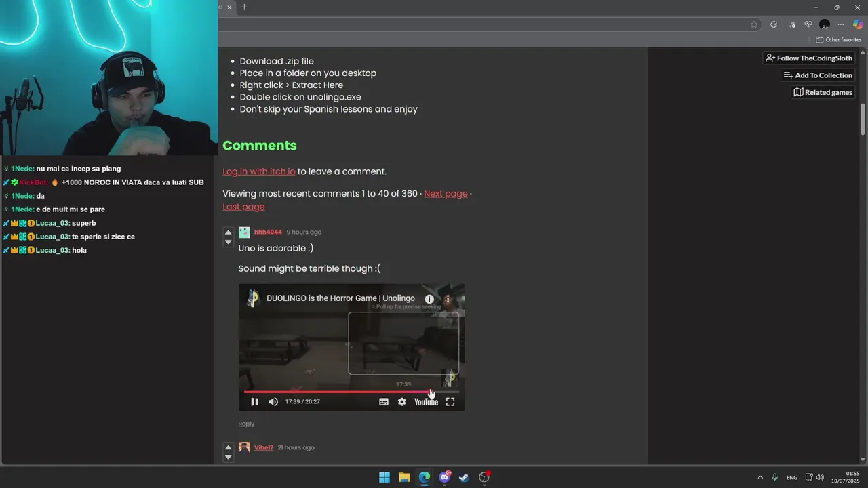Launch the Copilot sidebar icon
This screenshot has width=868, height=488.
pyautogui.click(x=858, y=24)
